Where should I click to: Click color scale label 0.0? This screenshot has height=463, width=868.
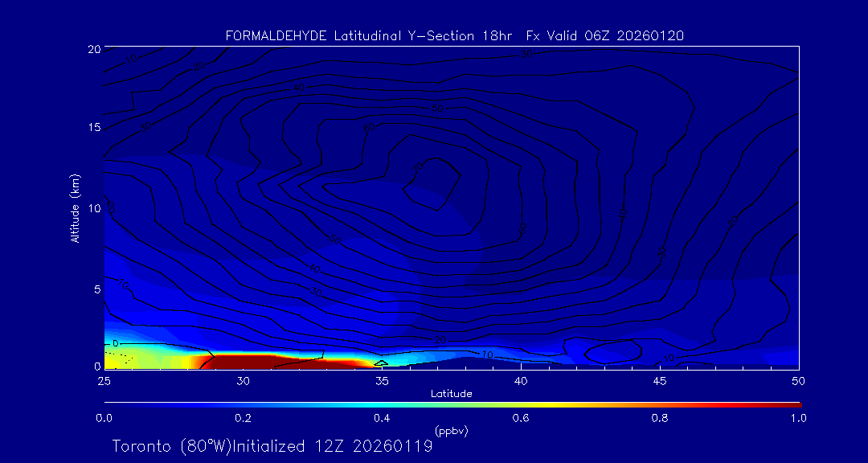[x=104, y=419]
